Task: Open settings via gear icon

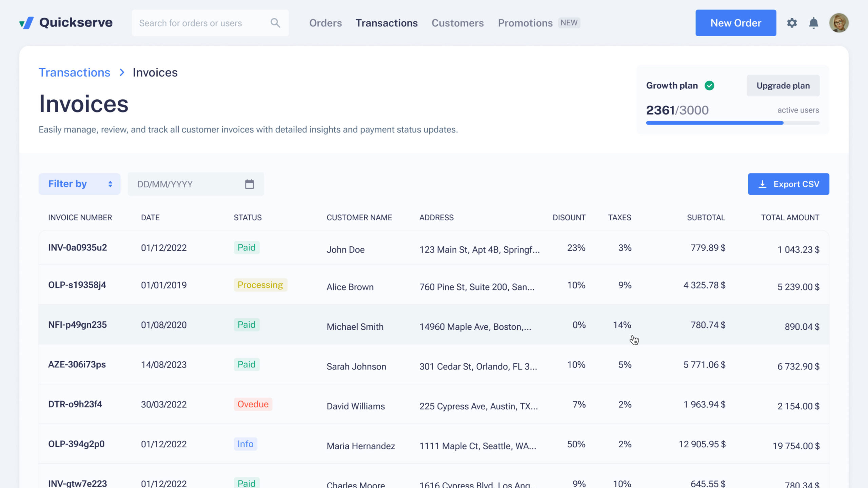Action: click(x=792, y=23)
